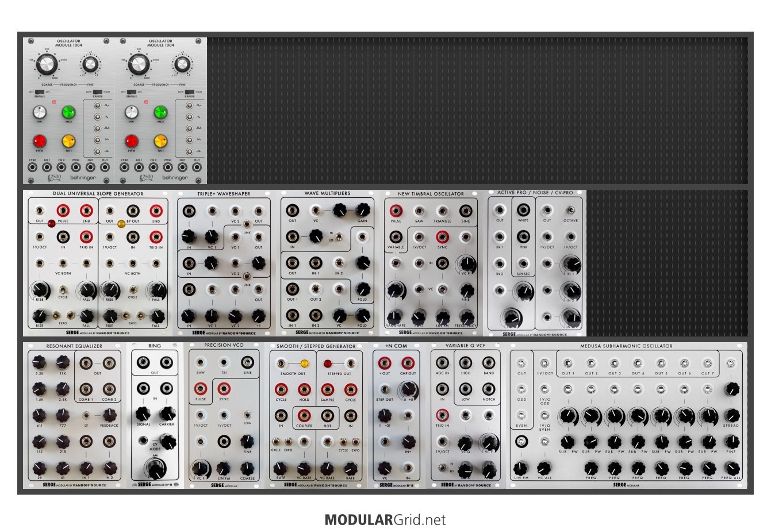This screenshot has height=532, width=771.
Task: Click STEP OUT jack on +N COM module
Action: (385, 390)
